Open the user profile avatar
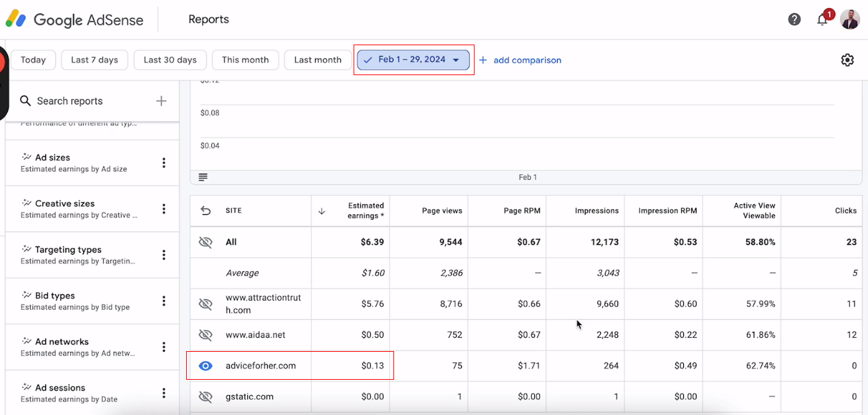868x415 pixels. [x=850, y=19]
